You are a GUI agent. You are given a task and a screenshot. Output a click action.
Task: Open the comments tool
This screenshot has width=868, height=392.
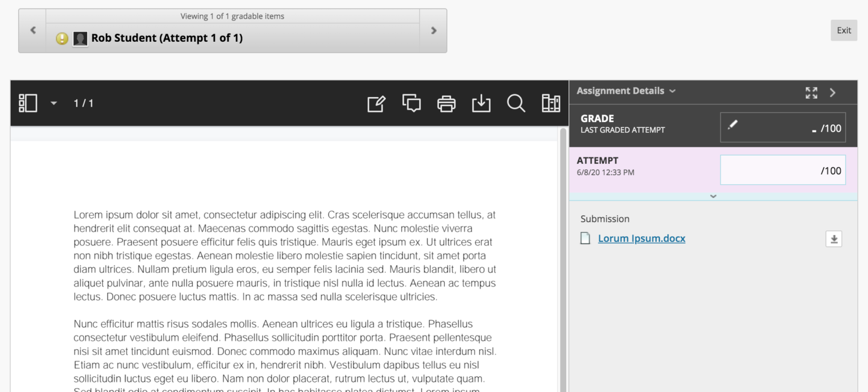[x=411, y=103]
